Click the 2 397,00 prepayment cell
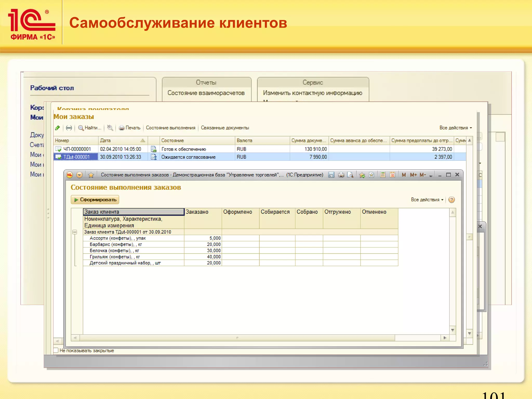This screenshot has height=399, width=532. coord(422,157)
